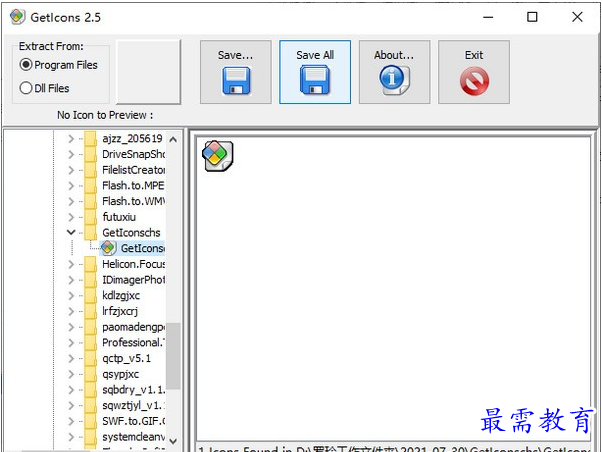Select the extracted GetIcons icon thumbnail
The width and height of the screenshot is (602, 452).
pos(217,156)
